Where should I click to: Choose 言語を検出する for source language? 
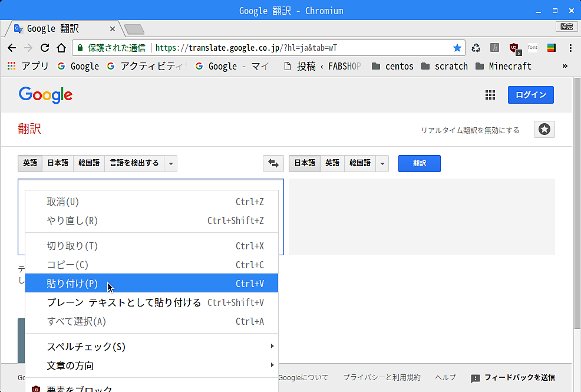134,163
